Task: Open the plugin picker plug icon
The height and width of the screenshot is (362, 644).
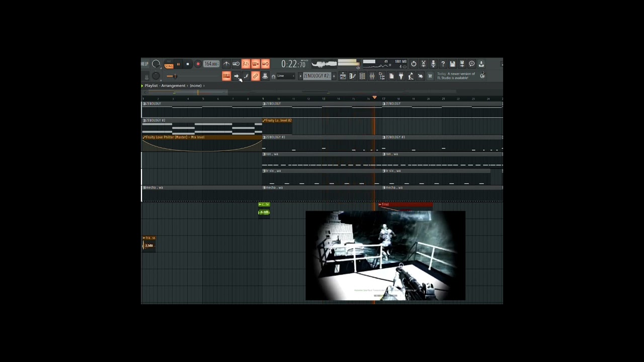Action: [x=401, y=76]
